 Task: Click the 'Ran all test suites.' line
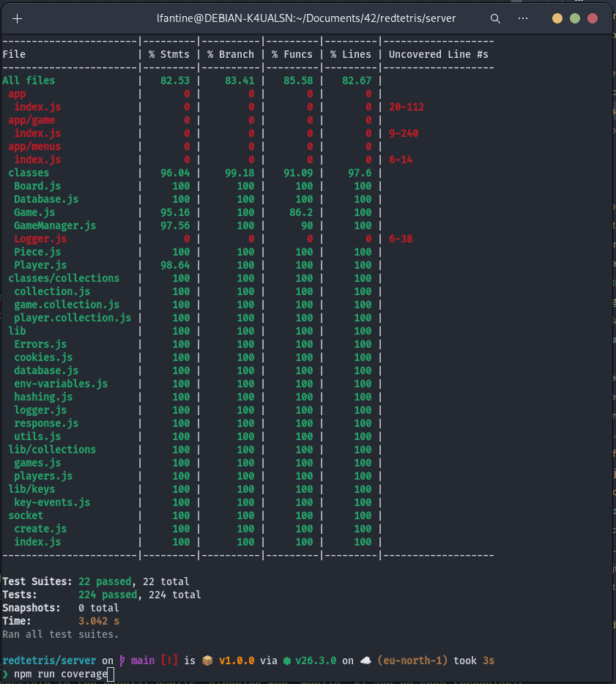click(61, 634)
